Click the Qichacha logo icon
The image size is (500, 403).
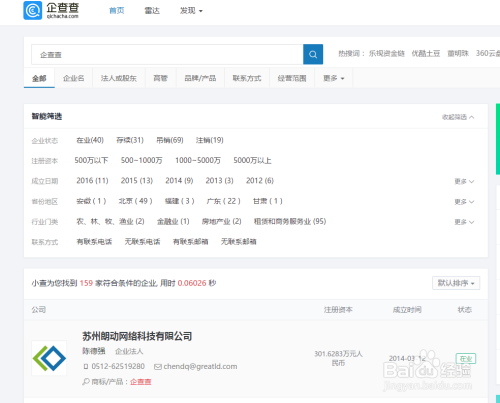click(33, 11)
